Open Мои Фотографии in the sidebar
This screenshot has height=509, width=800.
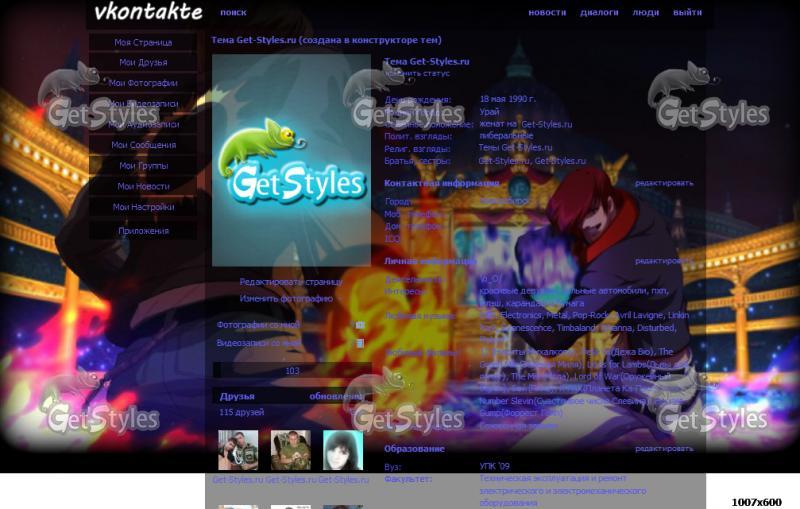click(143, 84)
